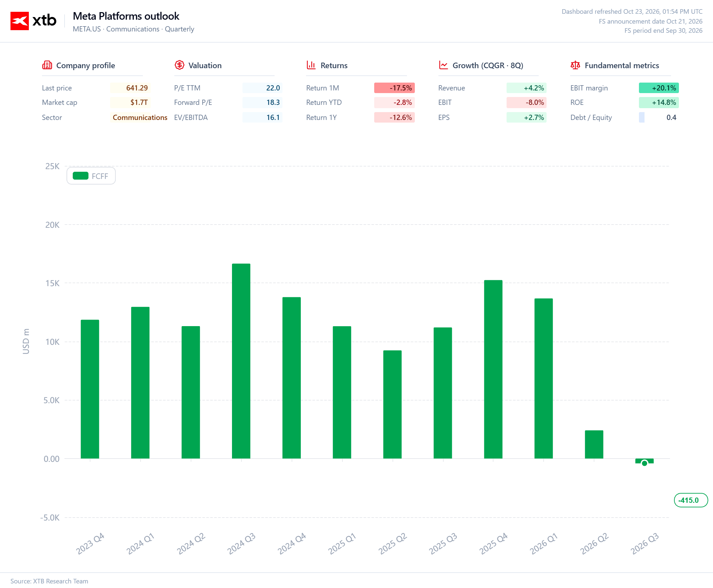
Task: Click the 2026 Q2 FCFF bar
Action: tap(594, 444)
